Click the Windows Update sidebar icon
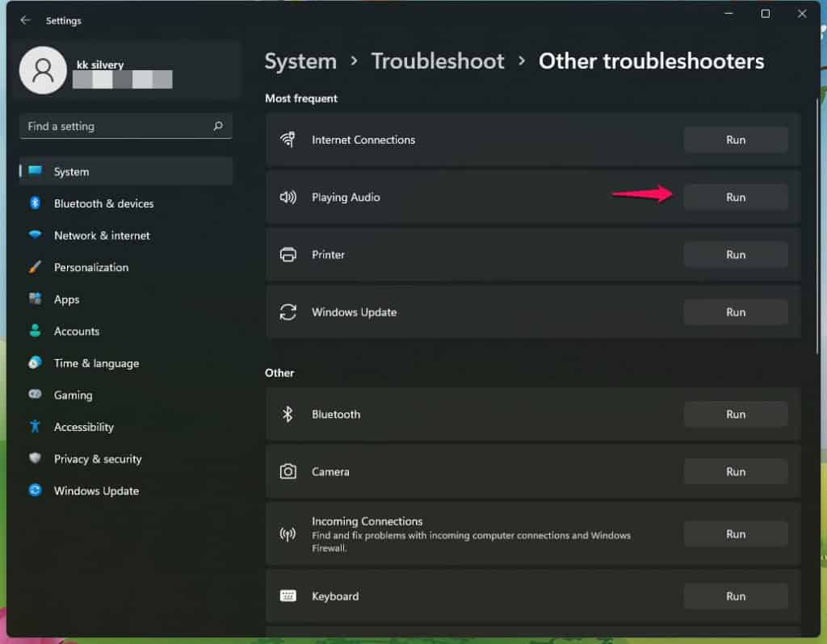The image size is (827, 644). pyautogui.click(x=35, y=490)
